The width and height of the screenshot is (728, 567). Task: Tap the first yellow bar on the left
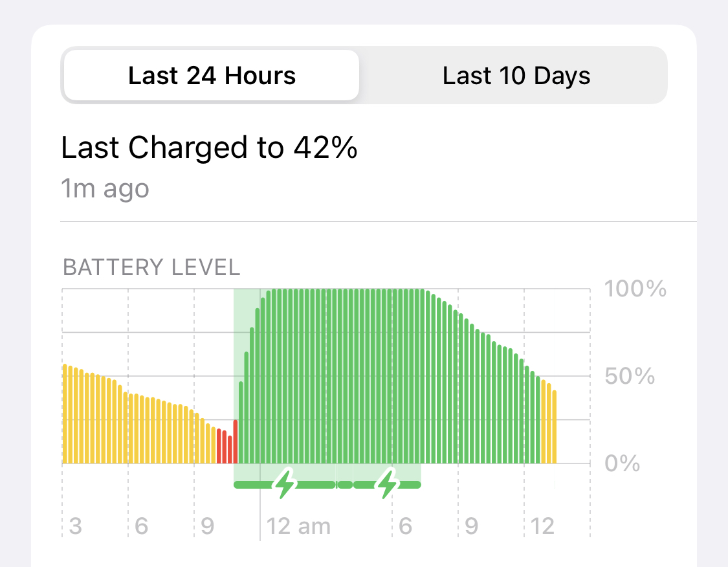(x=65, y=414)
